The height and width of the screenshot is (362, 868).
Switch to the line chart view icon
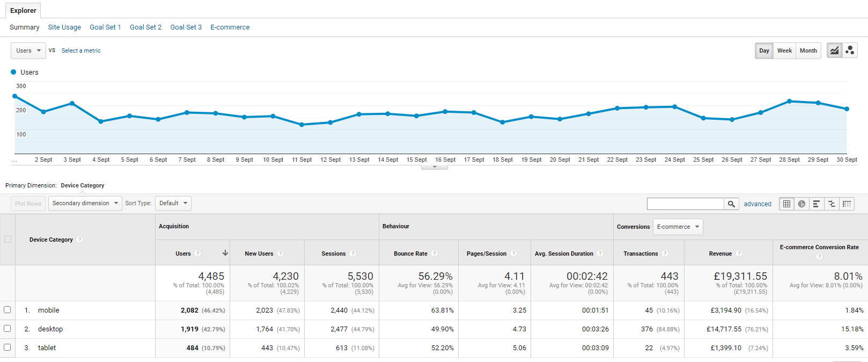[x=834, y=50]
